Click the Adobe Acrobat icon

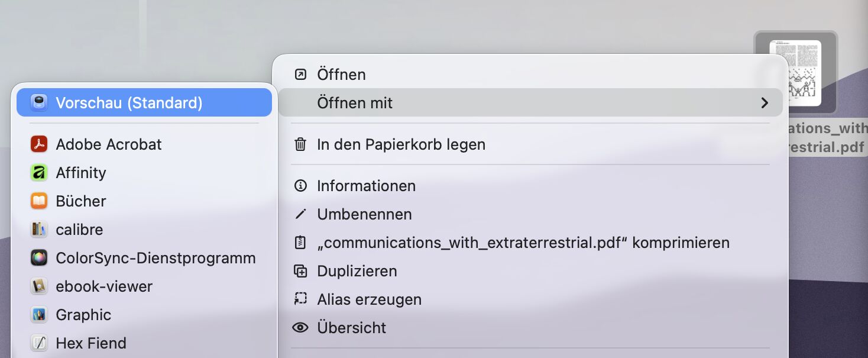(x=39, y=144)
